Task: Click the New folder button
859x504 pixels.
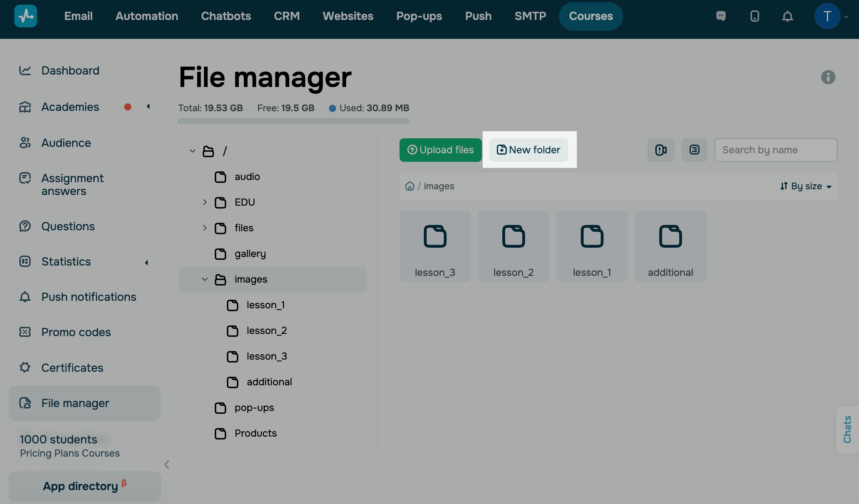Action: coord(528,150)
